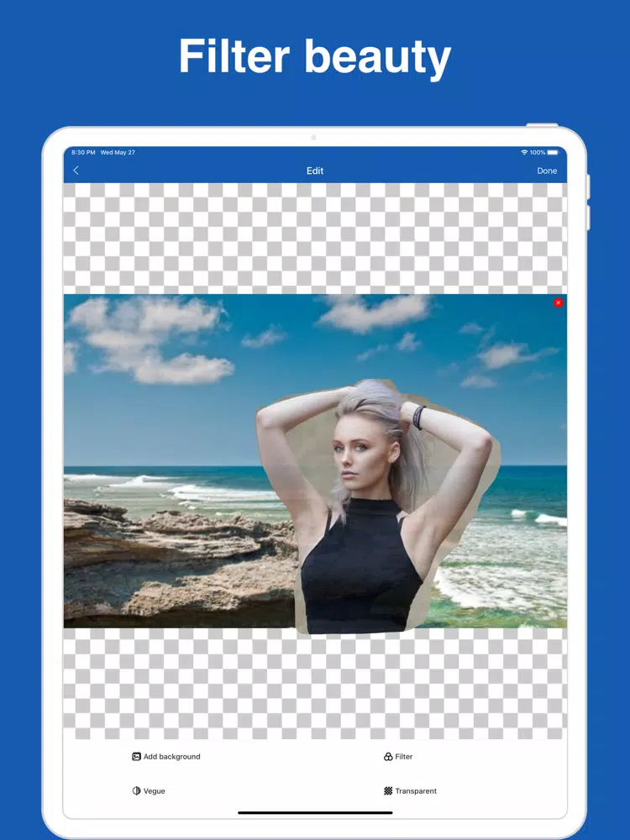This screenshot has width=630, height=840.
Task: Tap Done to finish editing
Action: point(547,171)
